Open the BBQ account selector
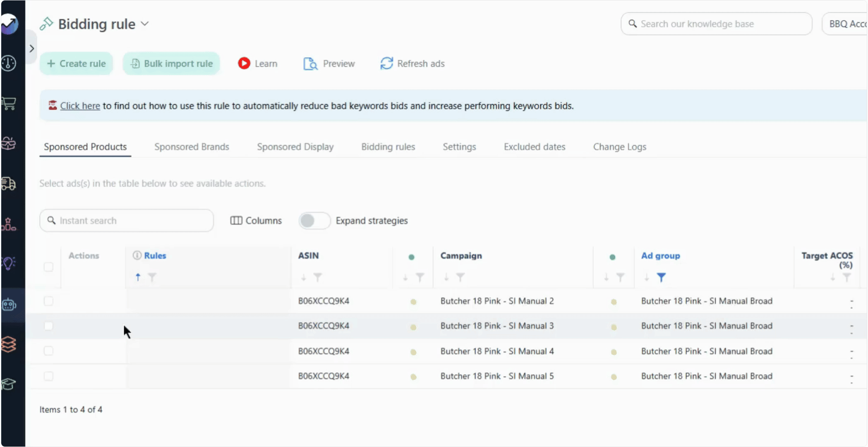 844,24
